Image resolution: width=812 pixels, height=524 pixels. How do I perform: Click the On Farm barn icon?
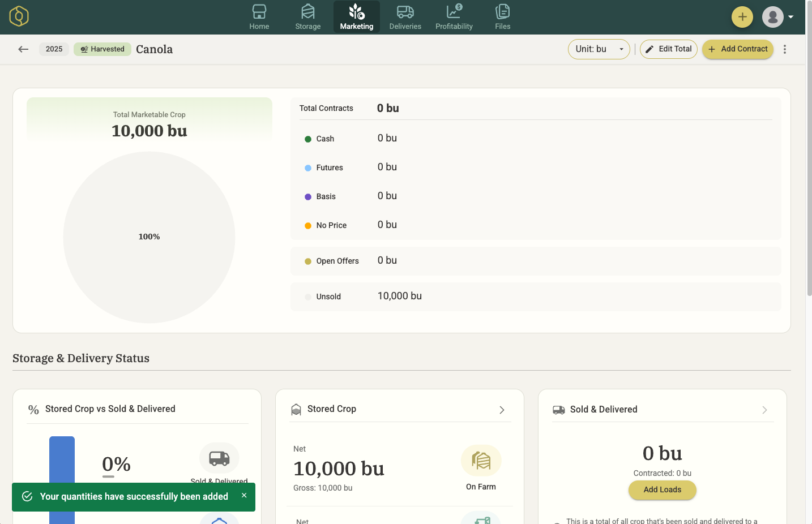(481, 461)
